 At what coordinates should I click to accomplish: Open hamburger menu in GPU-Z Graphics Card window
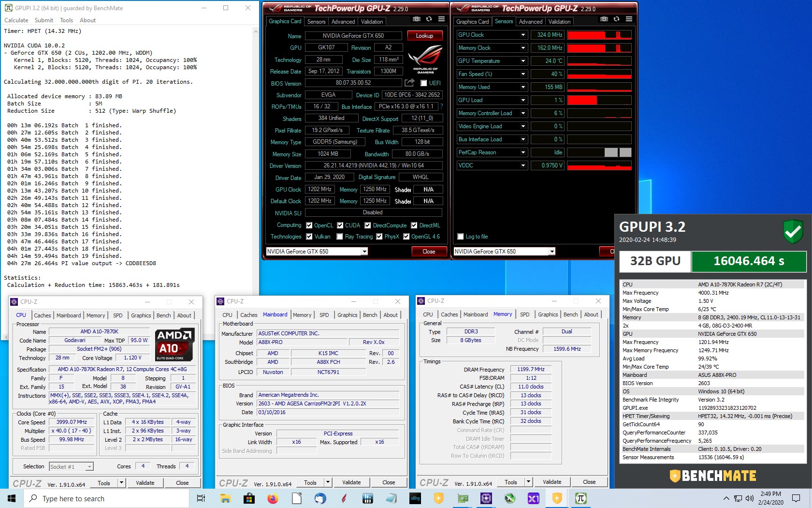[441, 19]
